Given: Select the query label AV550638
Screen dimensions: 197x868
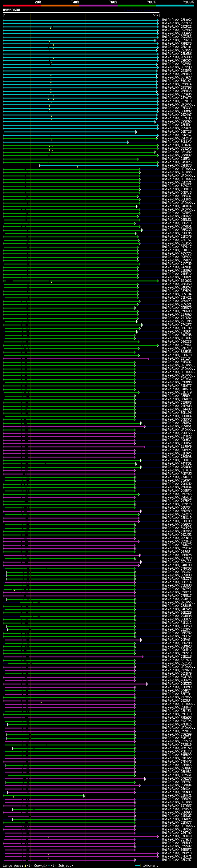Looking at the screenshot, I should [11, 10].
